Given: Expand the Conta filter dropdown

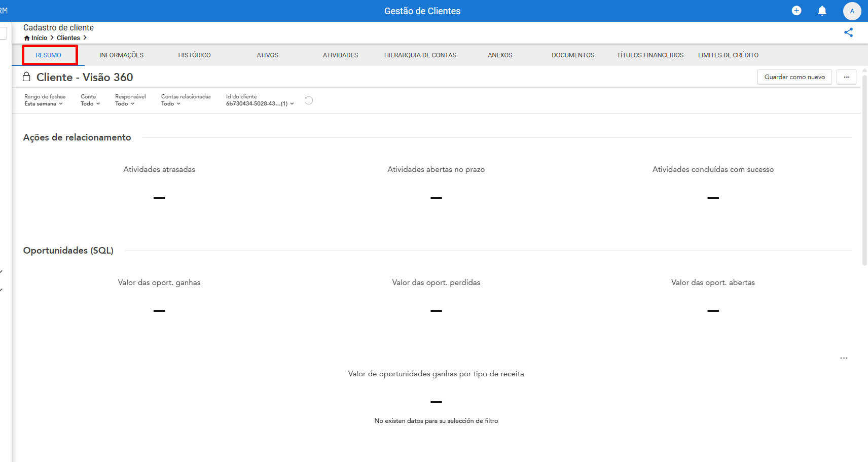Looking at the screenshot, I should click(90, 100).
